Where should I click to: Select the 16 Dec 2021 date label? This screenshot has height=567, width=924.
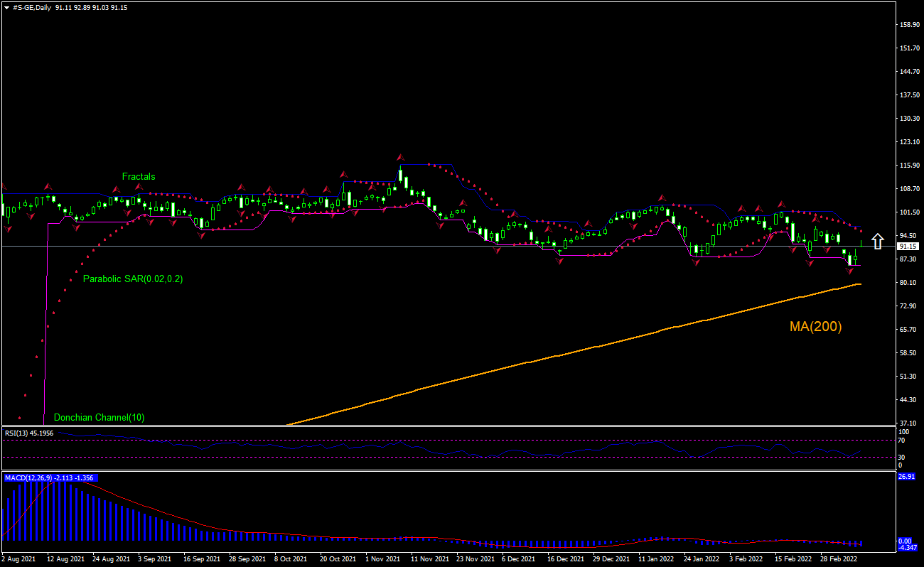coord(565,559)
